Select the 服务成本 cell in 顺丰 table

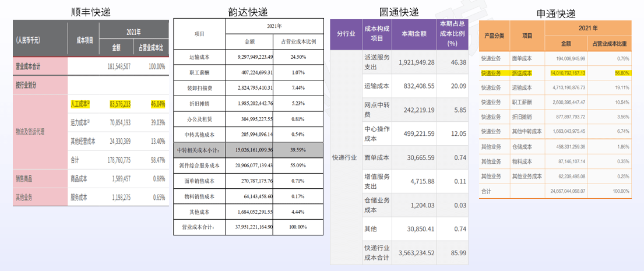point(79,198)
